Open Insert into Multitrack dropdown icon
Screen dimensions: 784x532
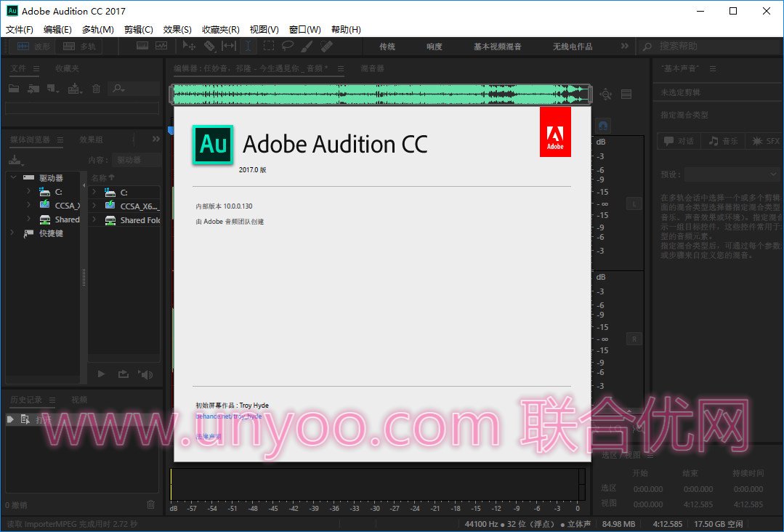[x=75, y=89]
